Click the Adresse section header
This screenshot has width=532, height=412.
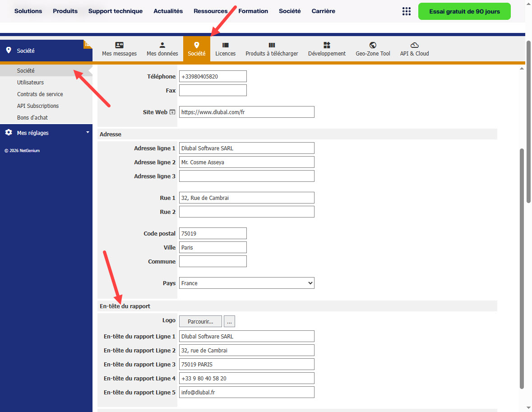(297, 134)
